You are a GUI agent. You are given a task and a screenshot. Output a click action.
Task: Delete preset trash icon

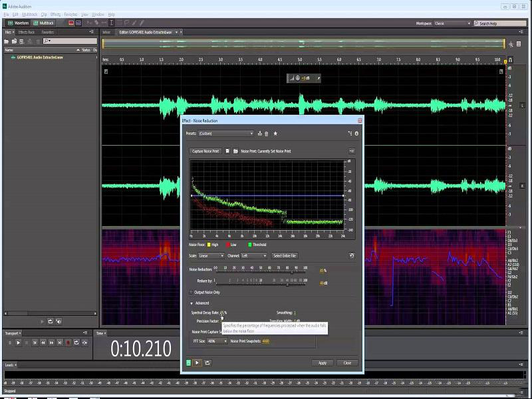pyautogui.click(x=267, y=134)
